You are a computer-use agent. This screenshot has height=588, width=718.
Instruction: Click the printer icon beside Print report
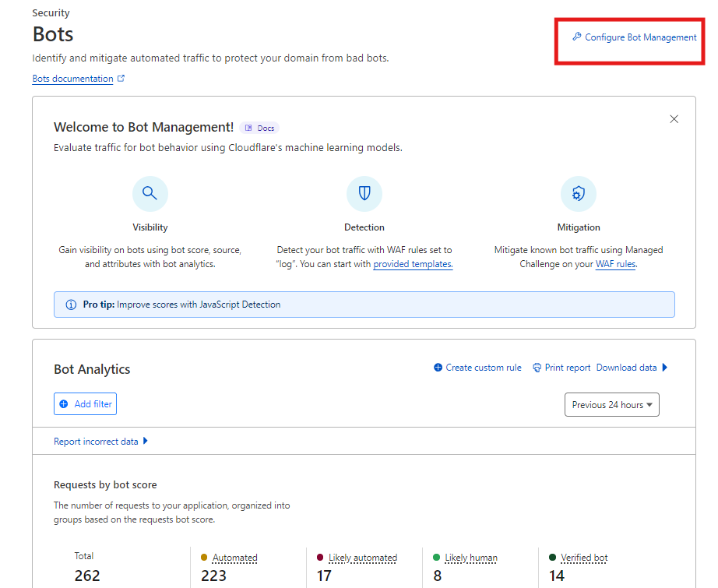(x=537, y=368)
